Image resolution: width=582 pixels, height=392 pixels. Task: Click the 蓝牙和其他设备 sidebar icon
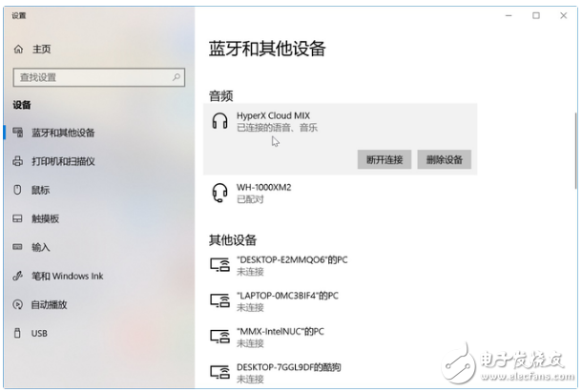click(18, 133)
